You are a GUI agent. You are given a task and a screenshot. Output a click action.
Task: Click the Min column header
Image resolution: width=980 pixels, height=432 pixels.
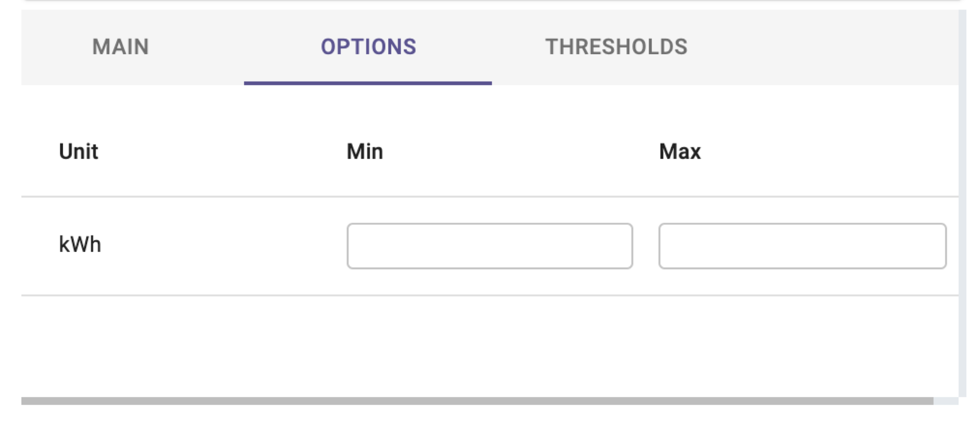[365, 151]
